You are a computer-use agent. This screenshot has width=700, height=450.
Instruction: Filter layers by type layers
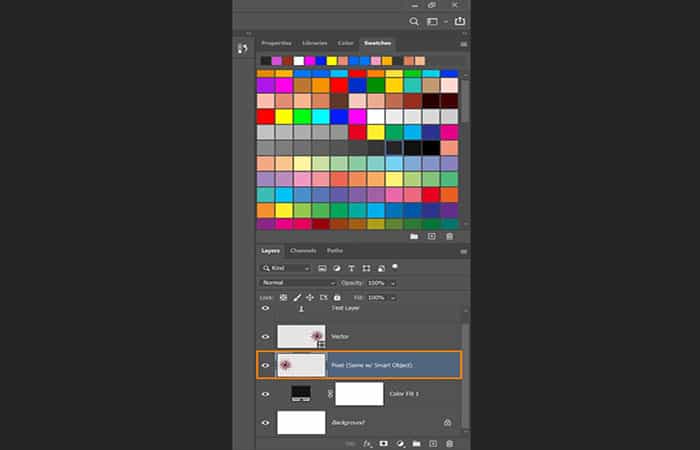point(351,268)
